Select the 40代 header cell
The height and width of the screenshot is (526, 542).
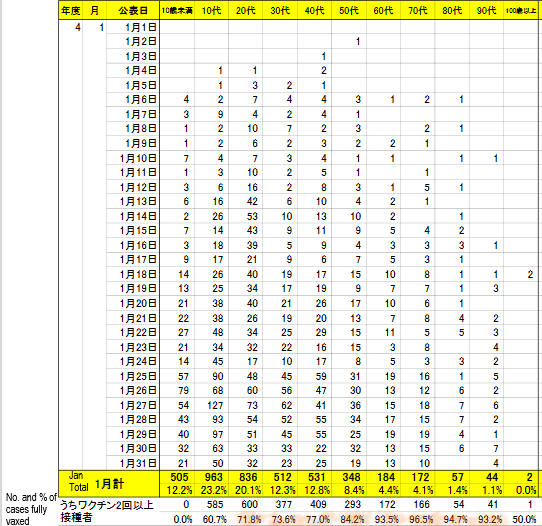(314, 10)
